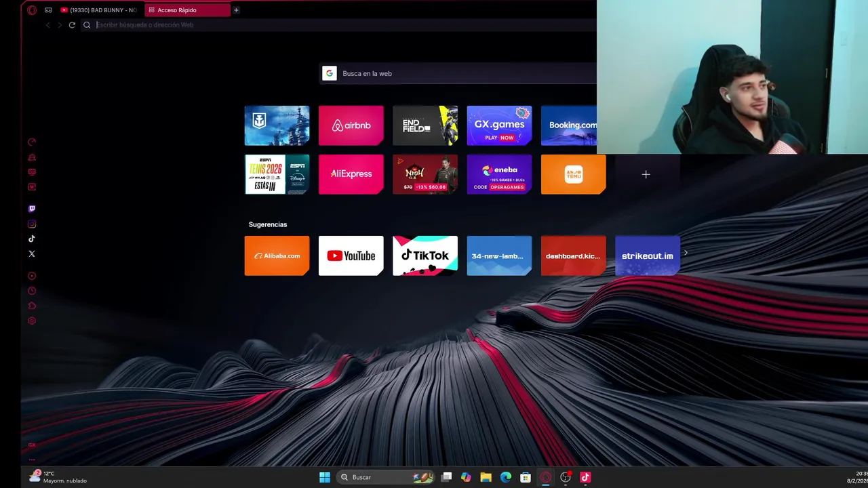Open a new tab with plus button
The height and width of the screenshot is (488, 868).
[236, 10]
